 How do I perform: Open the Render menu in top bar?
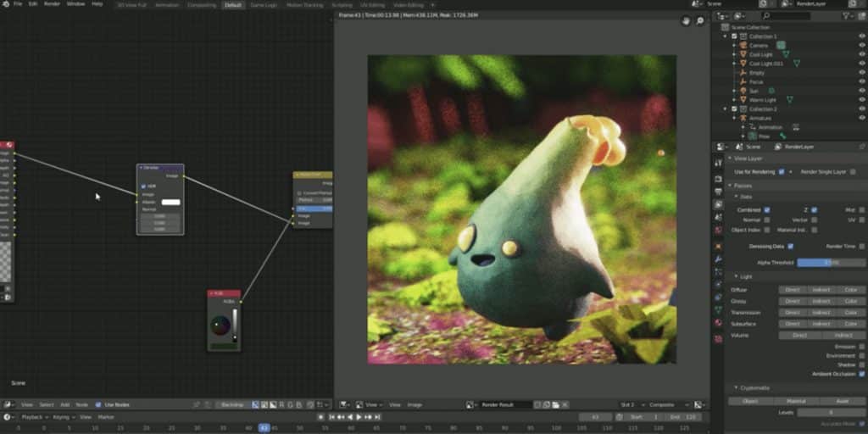[x=53, y=4]
